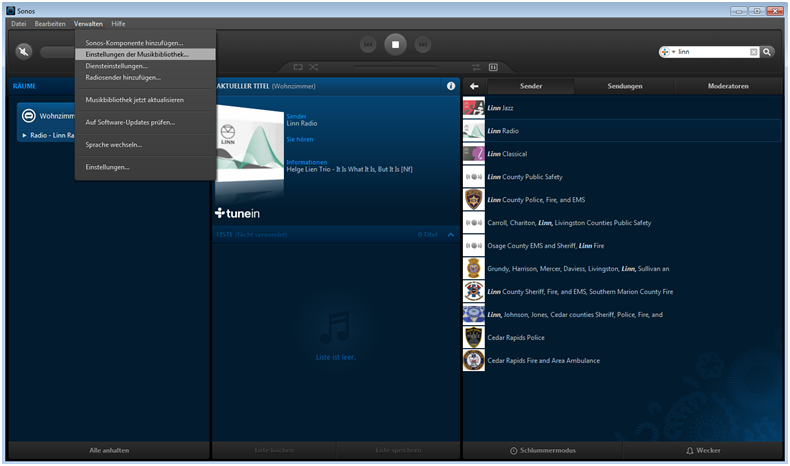The width and height of the screenshot is (790, 466).
Task: Clear the search field text
Action: [754, 52]
